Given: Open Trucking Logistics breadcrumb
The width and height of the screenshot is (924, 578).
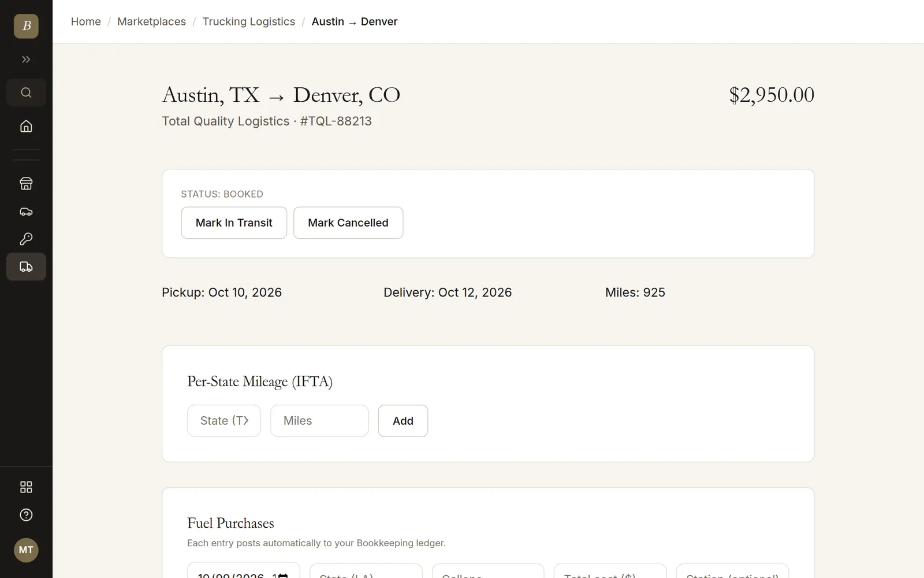Looking at the screenshot, I should point(248,21).
